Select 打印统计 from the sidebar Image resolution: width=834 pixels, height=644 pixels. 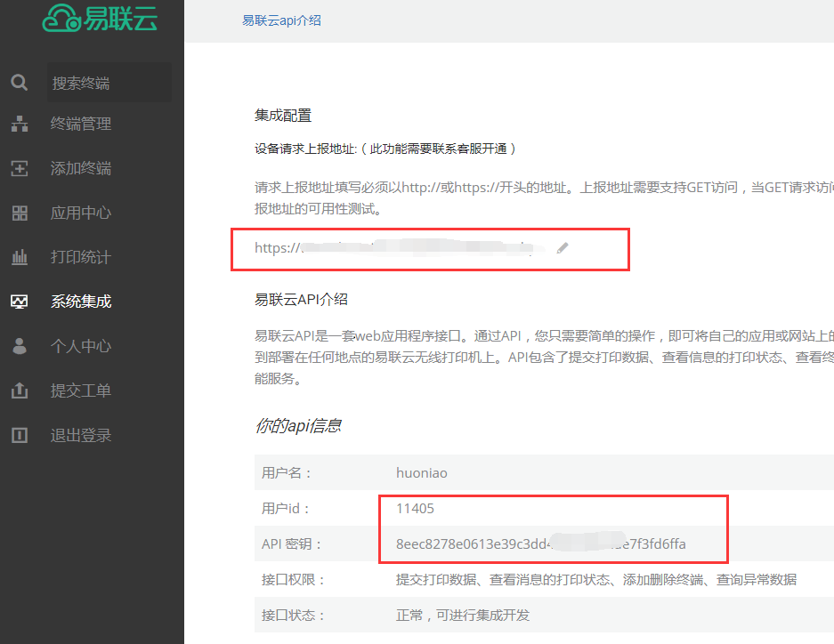click(x=81, y=257)
